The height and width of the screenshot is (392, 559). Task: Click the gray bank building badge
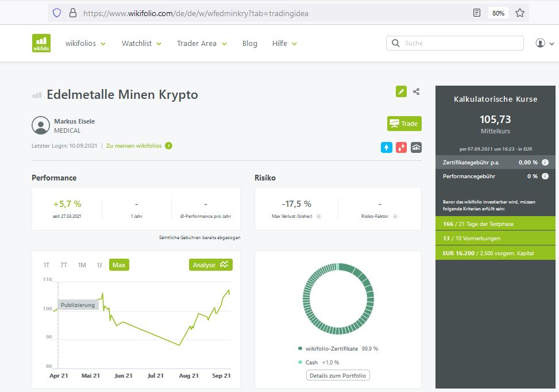coord(416,147)
